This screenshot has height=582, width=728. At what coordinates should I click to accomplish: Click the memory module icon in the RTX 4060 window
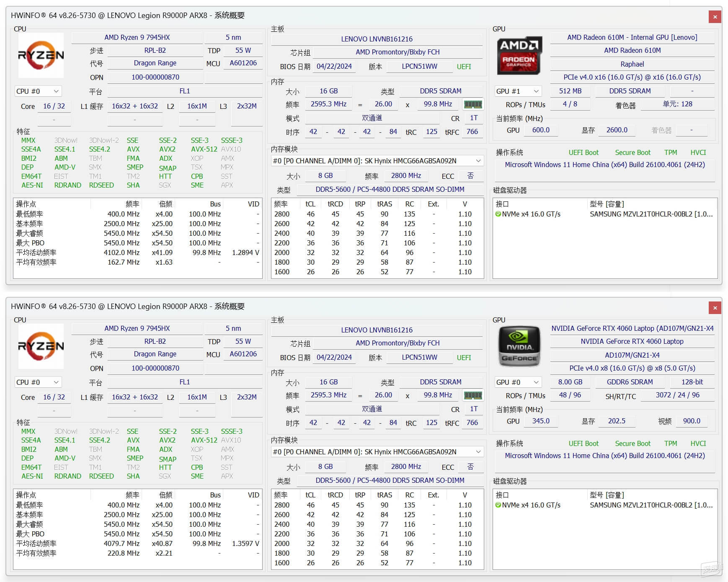[473, 395]
